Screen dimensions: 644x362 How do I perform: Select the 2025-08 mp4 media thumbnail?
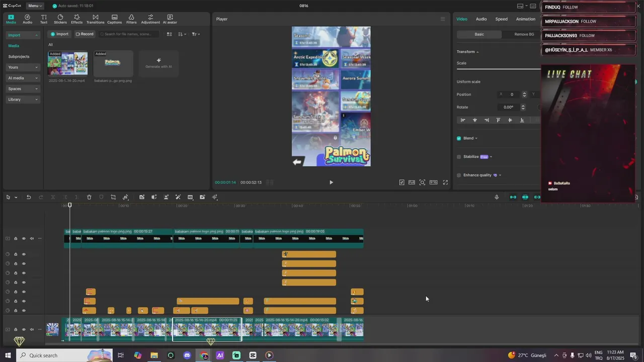[67, 63]
